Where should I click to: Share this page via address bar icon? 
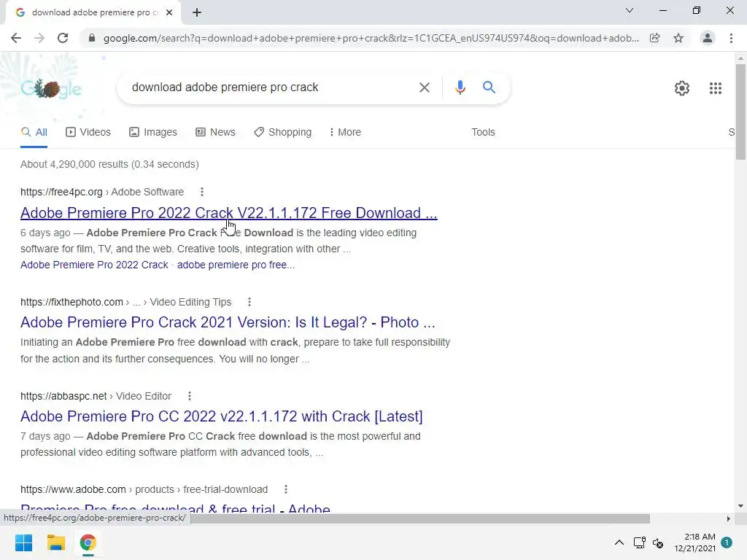[655, 38]
